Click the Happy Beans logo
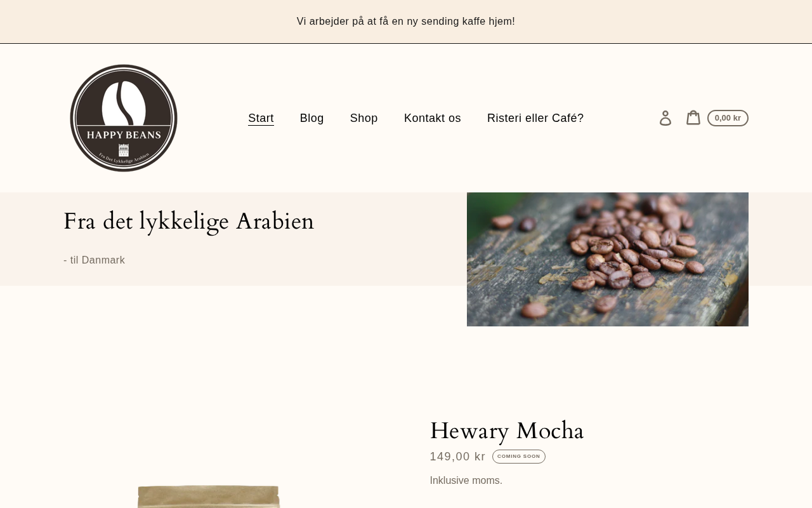This screenshot has height=508, width=812. 124,118
